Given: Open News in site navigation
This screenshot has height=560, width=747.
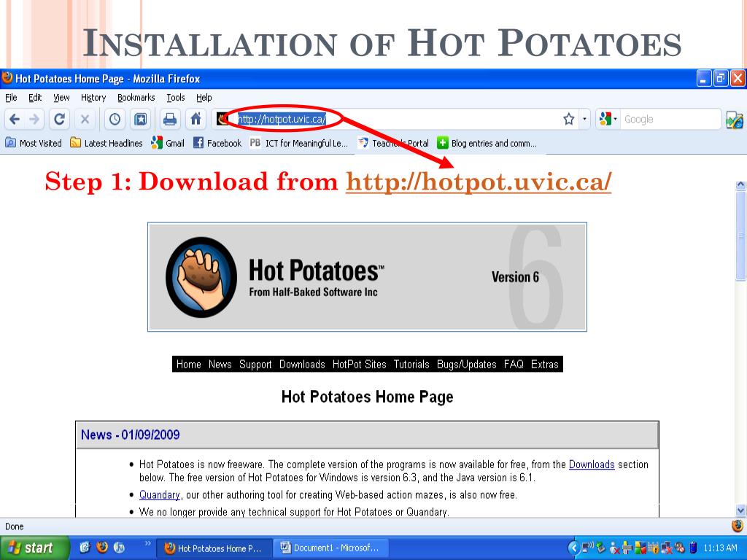Looking at the screenshot, I should click(220, 365).
